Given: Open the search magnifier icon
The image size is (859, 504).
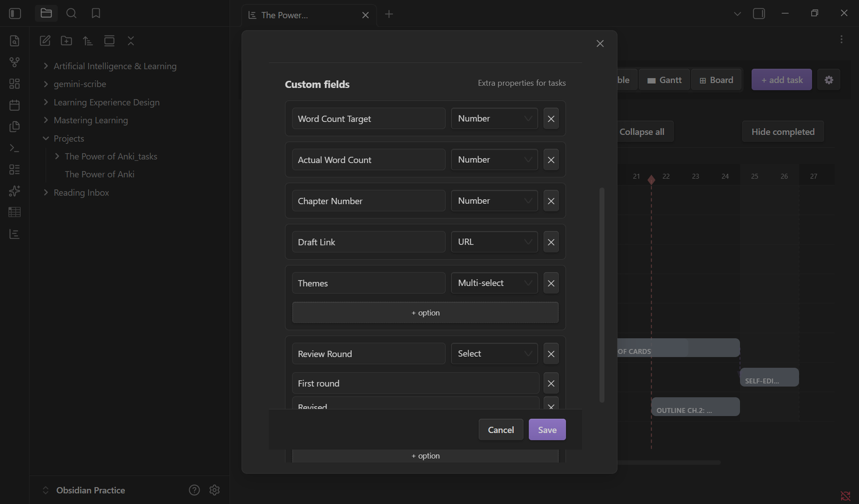Looking at the screenshot, I should pos(71,14).
